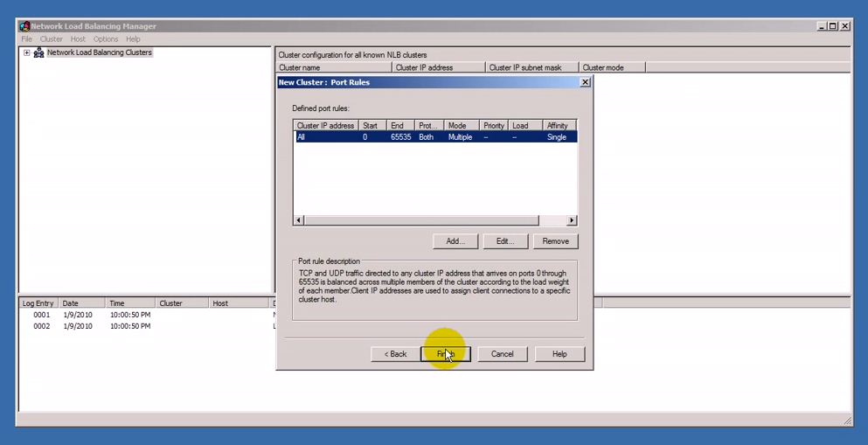Image resolution: width=868 pixels, height=445 pixels.
Task: Open the Options menu
Action: 106,39
